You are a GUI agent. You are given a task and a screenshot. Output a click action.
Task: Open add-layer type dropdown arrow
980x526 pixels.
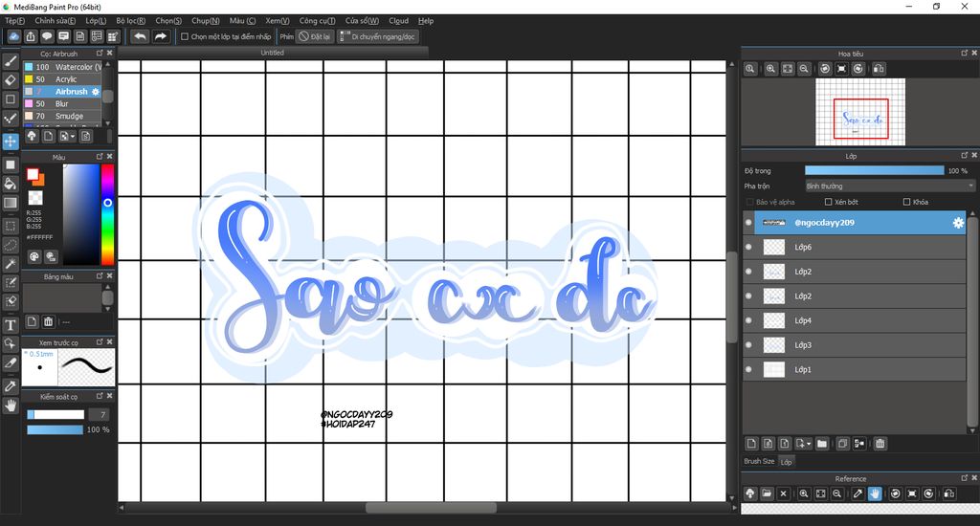(809, 444)
